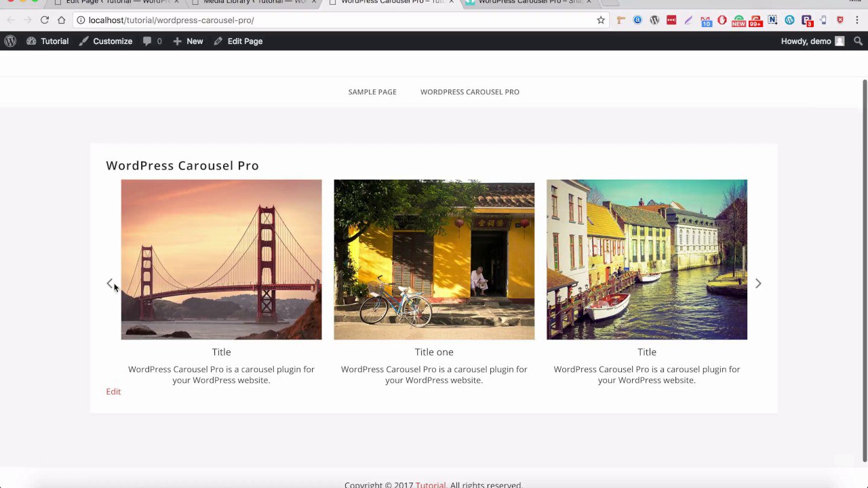
Task: Open the Chrome three-dot menu
Action: [858, 20]
